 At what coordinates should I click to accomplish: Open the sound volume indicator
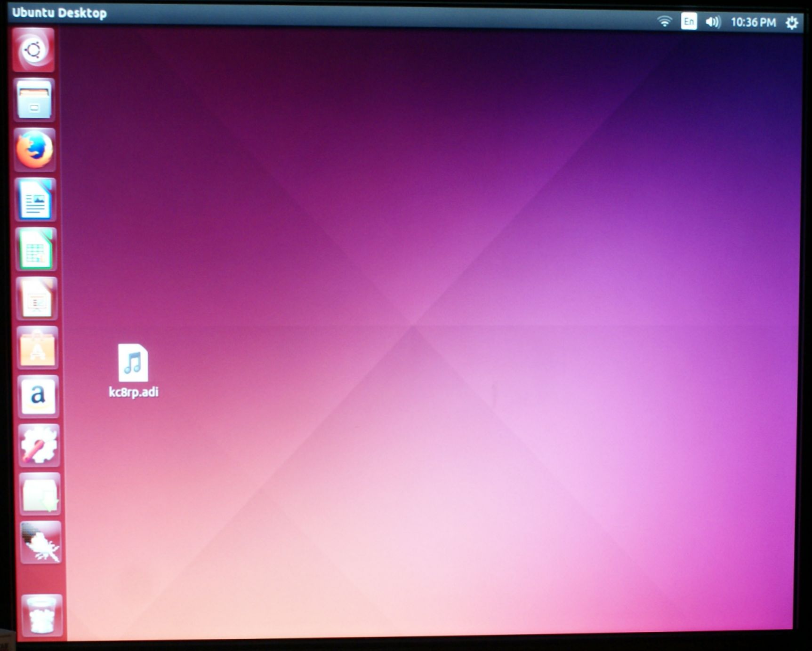click(713, 22)
